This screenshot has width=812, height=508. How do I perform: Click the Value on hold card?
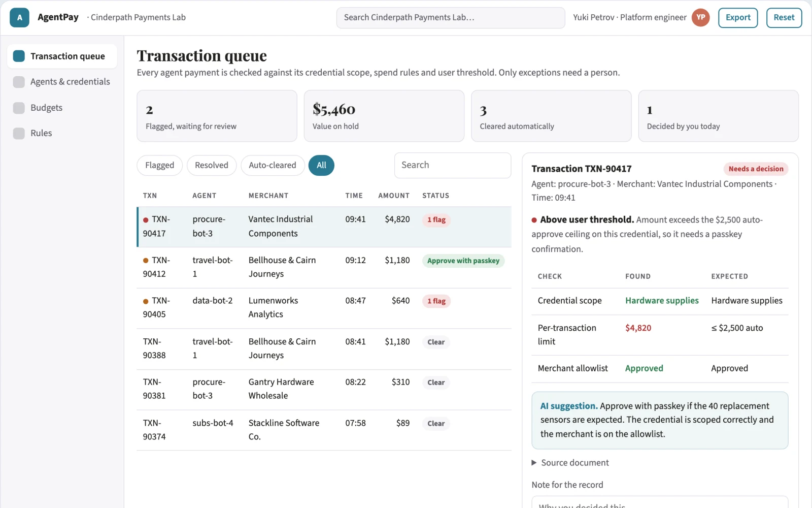pyautogui.click(x=384, y=116)
